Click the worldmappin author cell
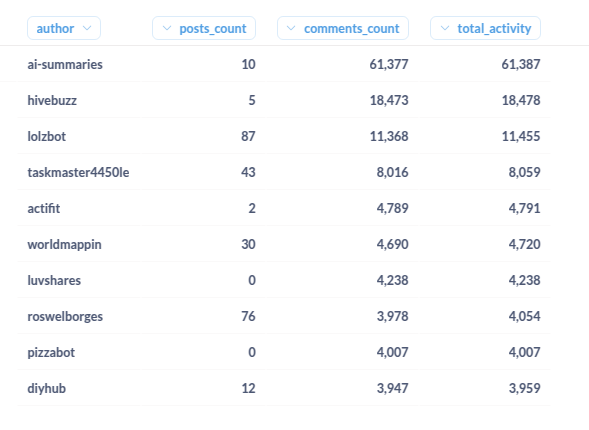 click(64, 244)
